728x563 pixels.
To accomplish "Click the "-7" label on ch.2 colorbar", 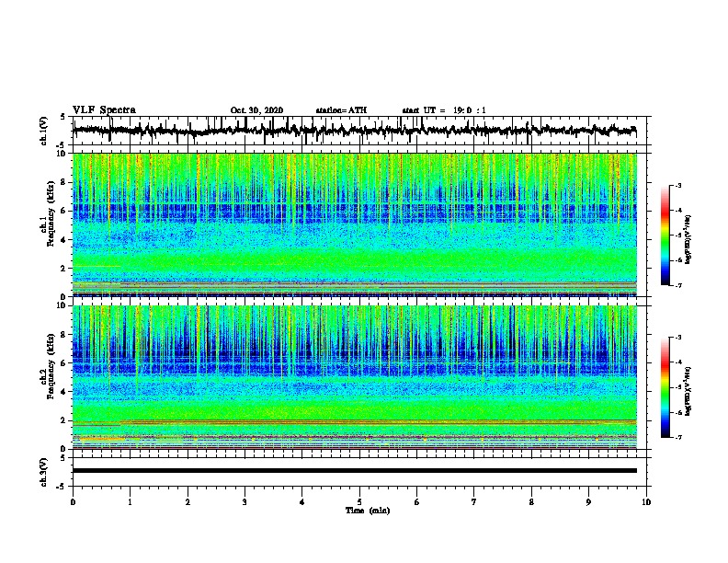I will (677, 437).
